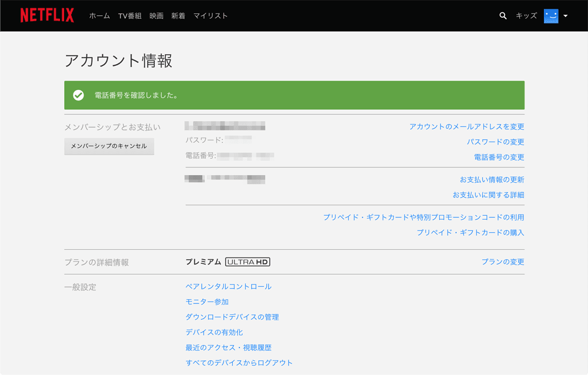Image resolution: width=588 pixels, height=375 pixels.
Task: Click the 電話番号の変更 link
Action: pyautogui.click(x=499, y=158)
